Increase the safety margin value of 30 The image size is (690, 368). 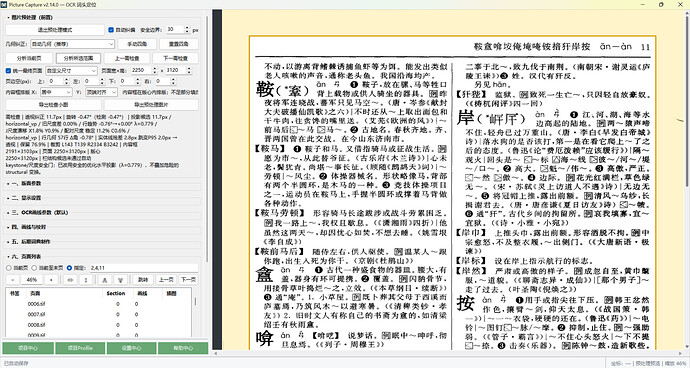click(187, 28)
